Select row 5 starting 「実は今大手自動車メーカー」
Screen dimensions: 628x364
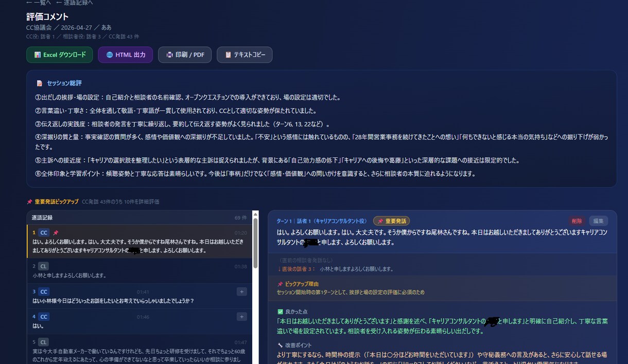coord(139,350)
